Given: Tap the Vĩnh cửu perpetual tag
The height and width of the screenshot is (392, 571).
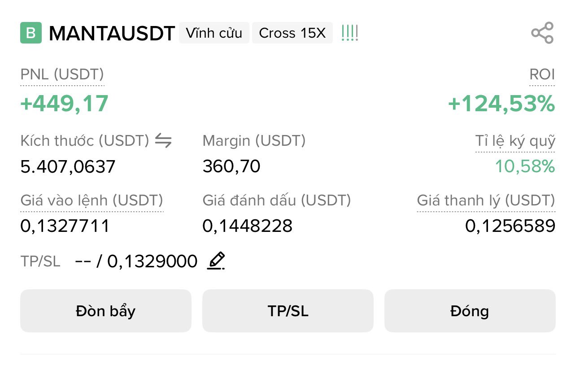Looking at the screenshot, I should click(214, 33).
